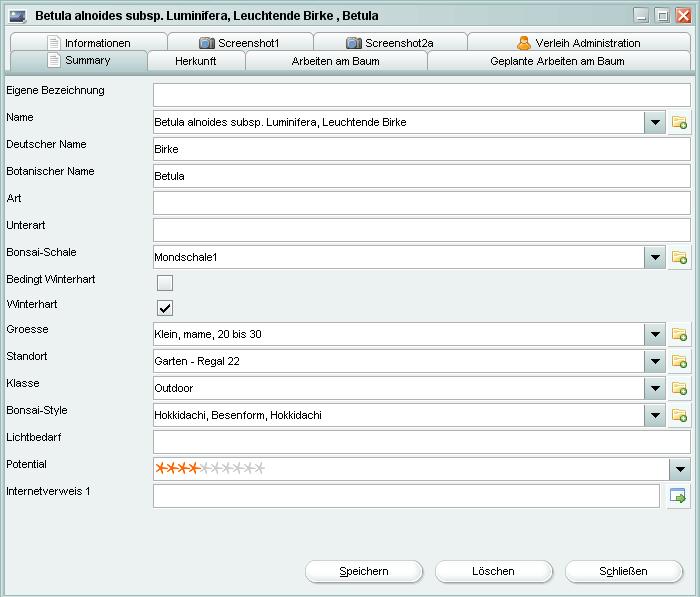
Task: Expand the Bonsai-Style dropdown arrow
Action: [655, 415]
